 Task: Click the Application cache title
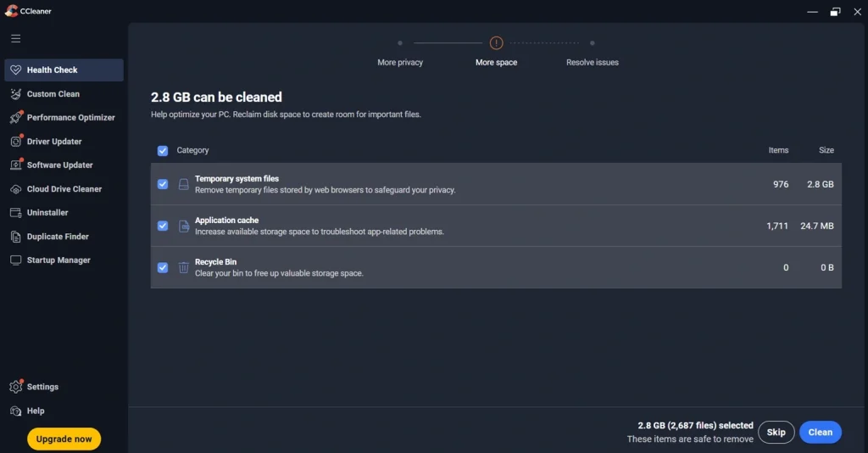tap(226, 220)
